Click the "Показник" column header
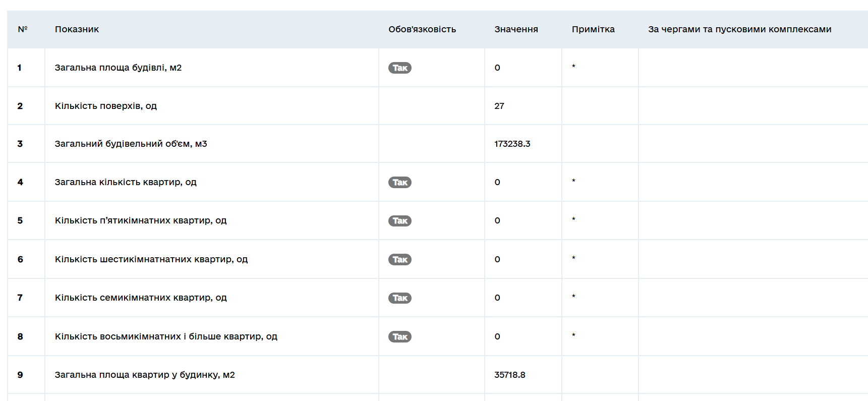 point(77,29)
